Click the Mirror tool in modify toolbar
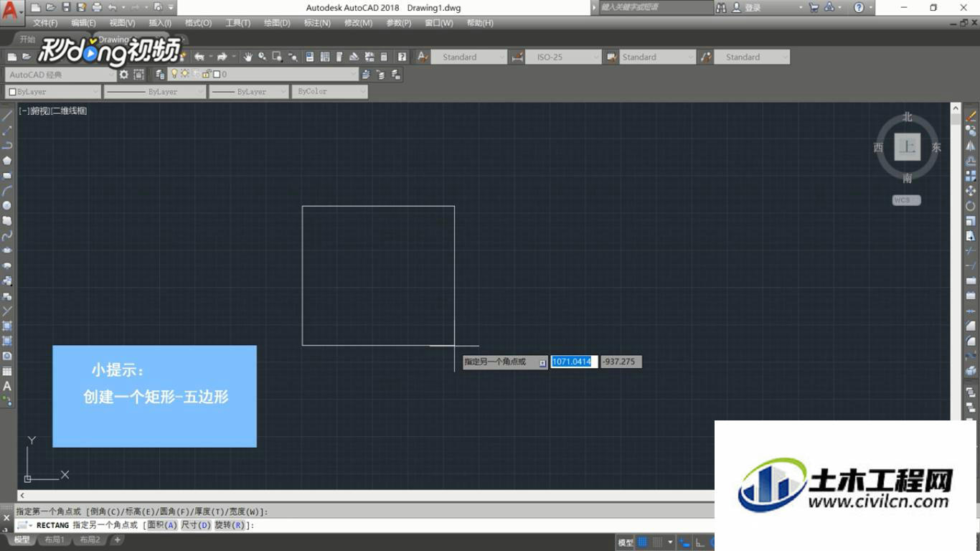This screenshot has height=551, width=980. (x=971, y=146)
